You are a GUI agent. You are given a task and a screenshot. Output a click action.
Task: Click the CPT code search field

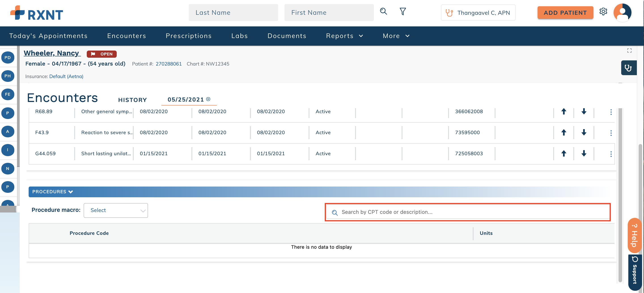[468, 212]
